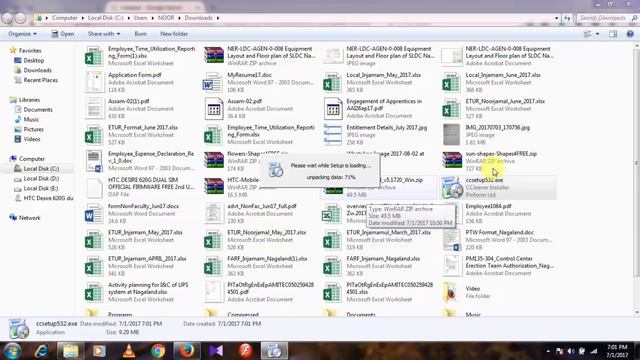This screenshot has width=640, height=360.
Task: Select the Entitlement Details_July 2017.jpg thumbnail
Action: point(332,135)
